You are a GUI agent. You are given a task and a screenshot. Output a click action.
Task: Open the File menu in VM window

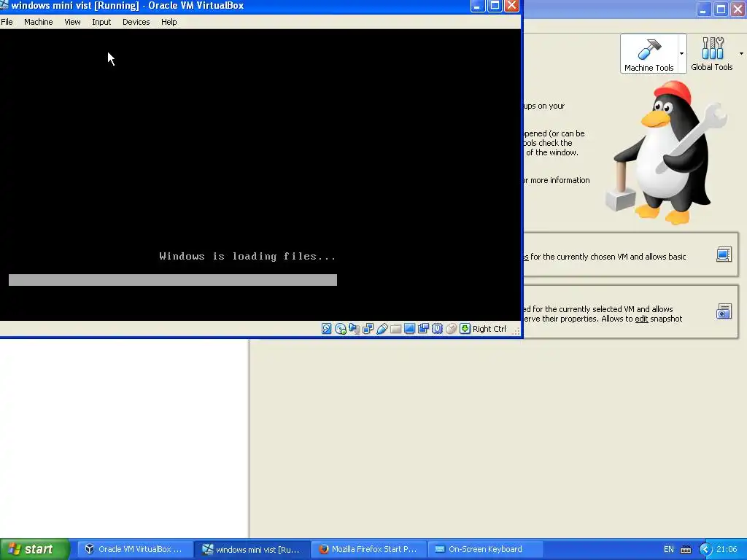coord(7,22)
